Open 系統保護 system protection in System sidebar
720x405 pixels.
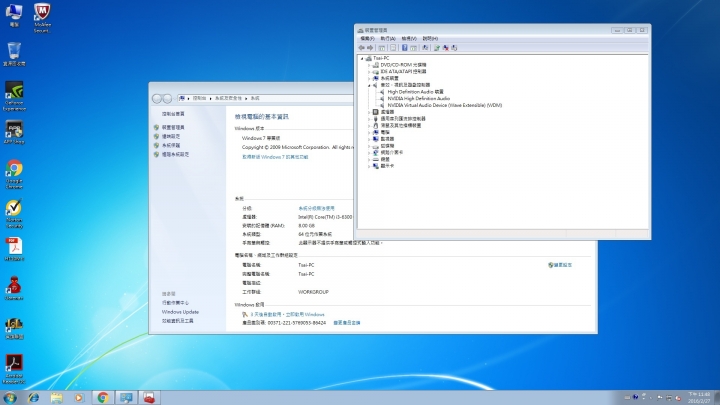pos(171,146)
